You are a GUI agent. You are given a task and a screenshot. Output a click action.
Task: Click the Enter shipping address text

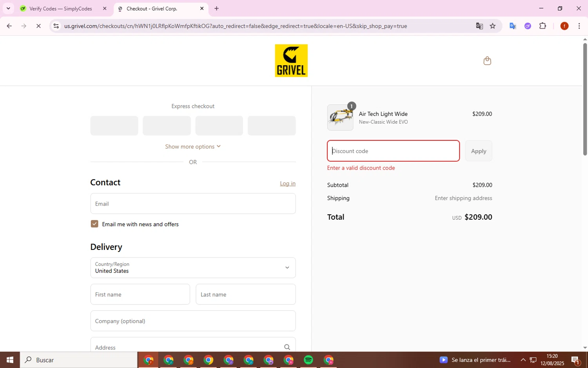click(x=463, y=198)
